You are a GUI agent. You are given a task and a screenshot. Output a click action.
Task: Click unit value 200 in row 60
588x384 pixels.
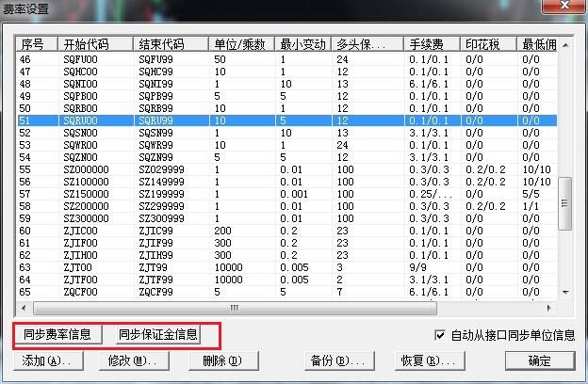[x=222, y=231]
